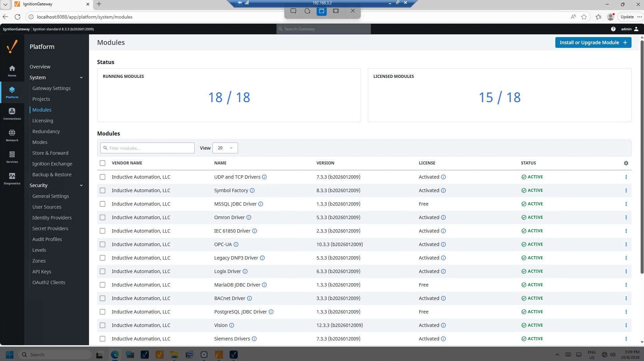
Task: Select all modules header checkbox
Action: pos(103,163)
